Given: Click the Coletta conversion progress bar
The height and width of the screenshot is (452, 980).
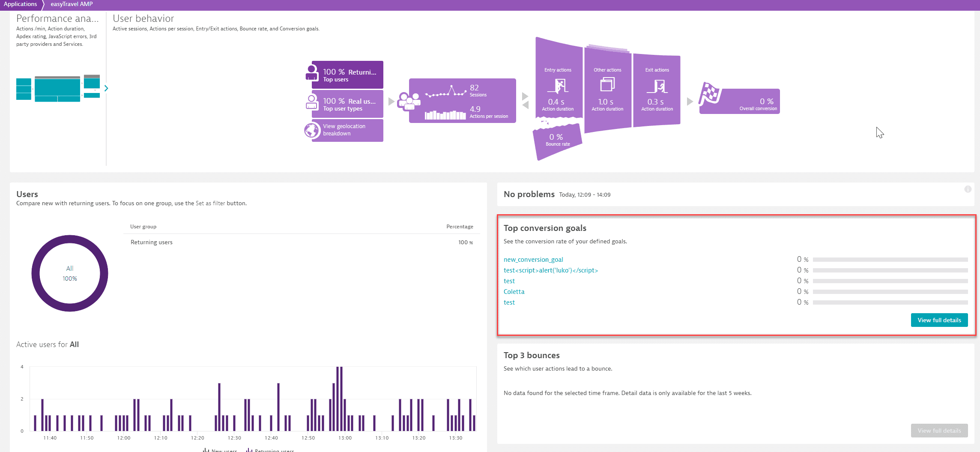Looking at the screenshot, I should pos(890,292).
